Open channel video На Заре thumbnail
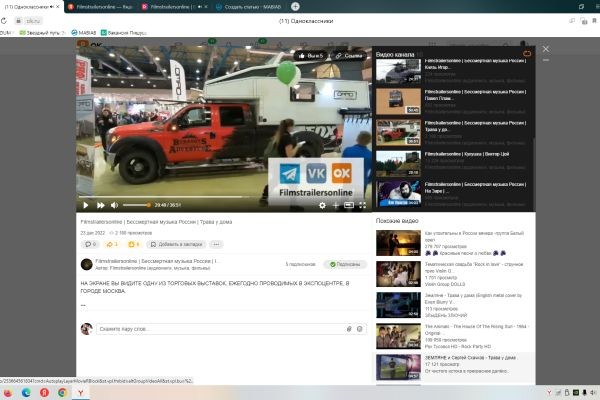The width and height of the screenshot is (600, 400). point(398,194)
